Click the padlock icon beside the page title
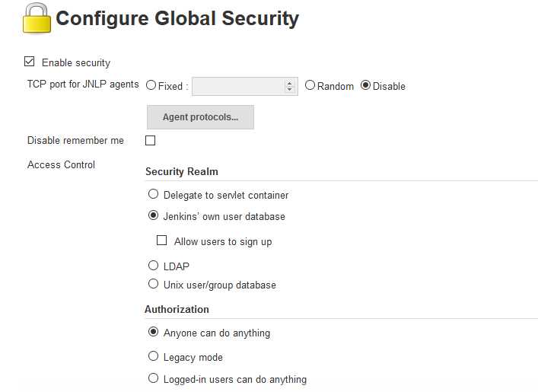 (x=36, y=19)
